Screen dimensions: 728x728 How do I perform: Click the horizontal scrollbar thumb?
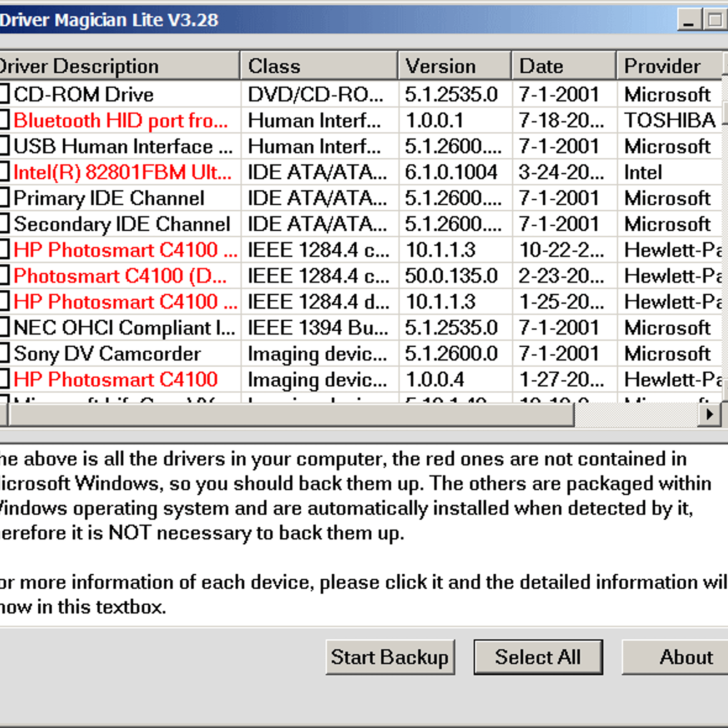291,415
